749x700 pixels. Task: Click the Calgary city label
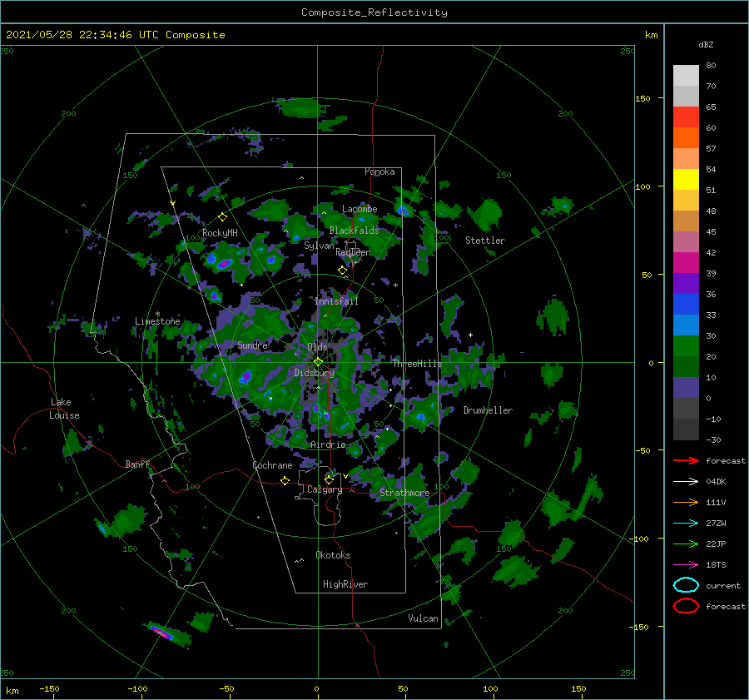(x=325, y=489)
